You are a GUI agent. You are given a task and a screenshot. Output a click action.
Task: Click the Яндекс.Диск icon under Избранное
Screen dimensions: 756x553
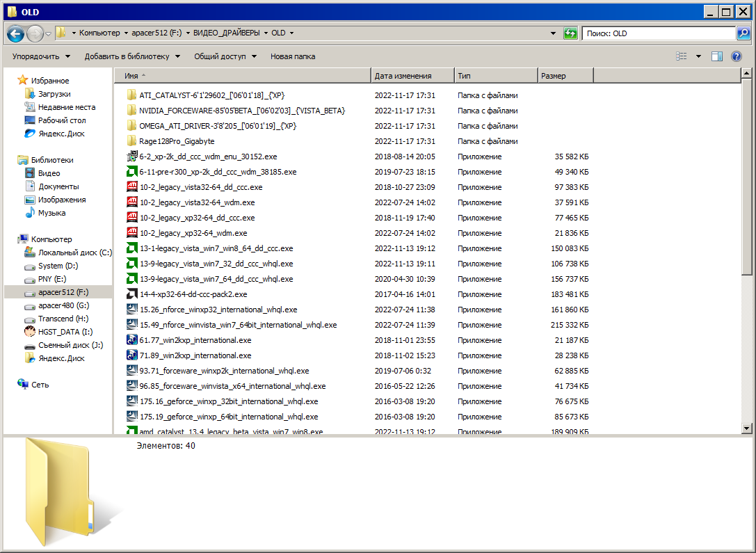30,134
